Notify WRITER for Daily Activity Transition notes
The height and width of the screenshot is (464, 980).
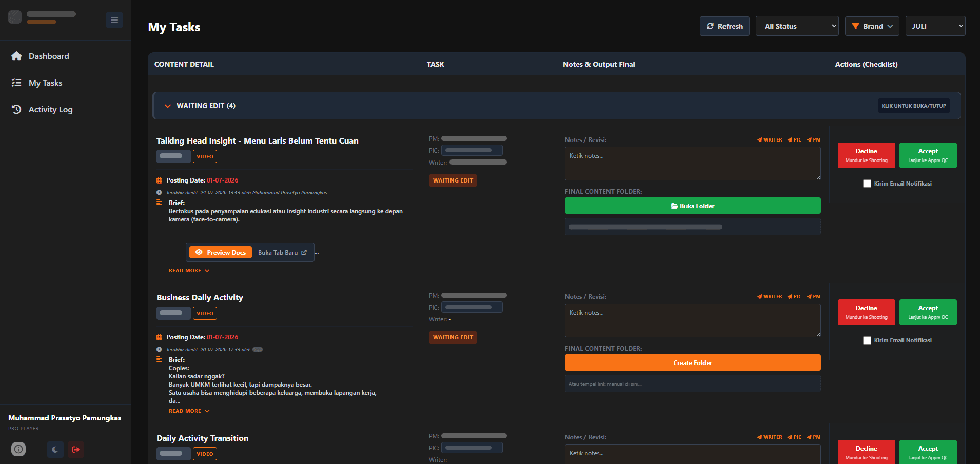pyautogui.click(x=770, y=437)
